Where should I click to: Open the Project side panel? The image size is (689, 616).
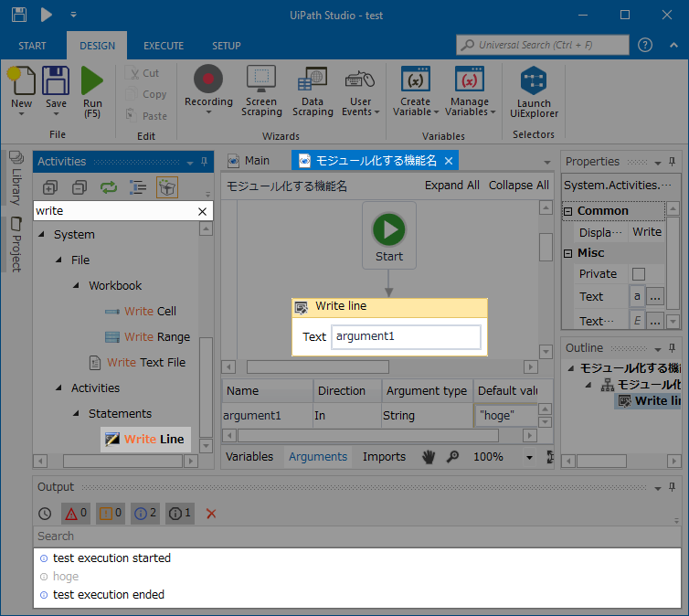pos(16,244)
